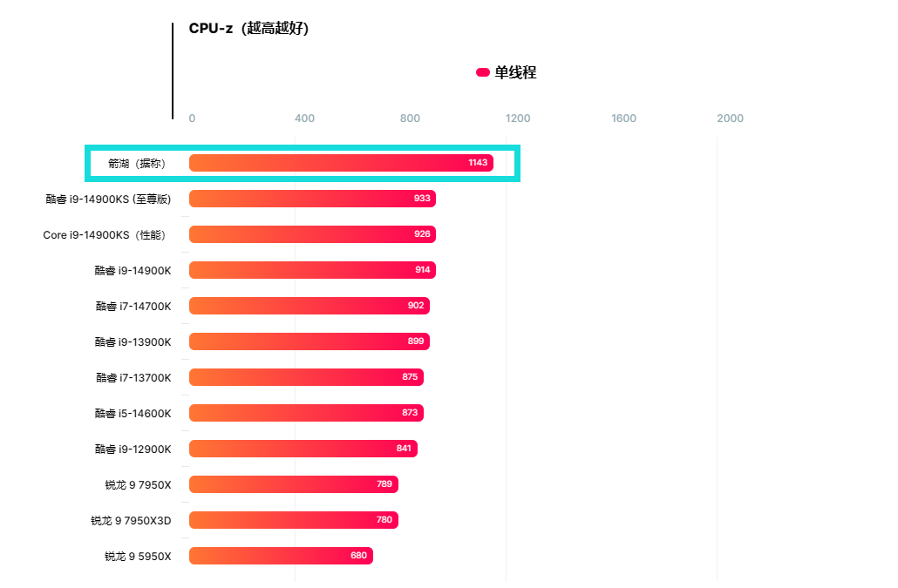
Task: Select the 锐龙 9 7950X3D bar
Action: 293,520
